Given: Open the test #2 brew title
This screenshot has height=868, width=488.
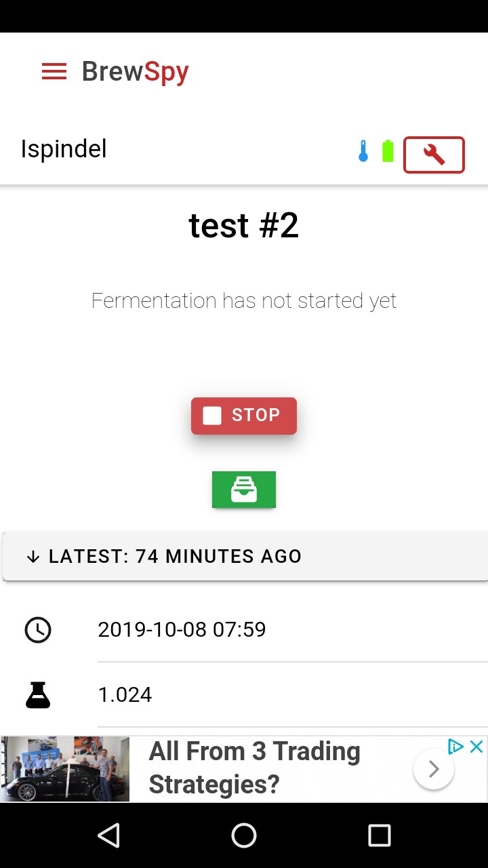Looking at the screenshot, I should point(244,225).
